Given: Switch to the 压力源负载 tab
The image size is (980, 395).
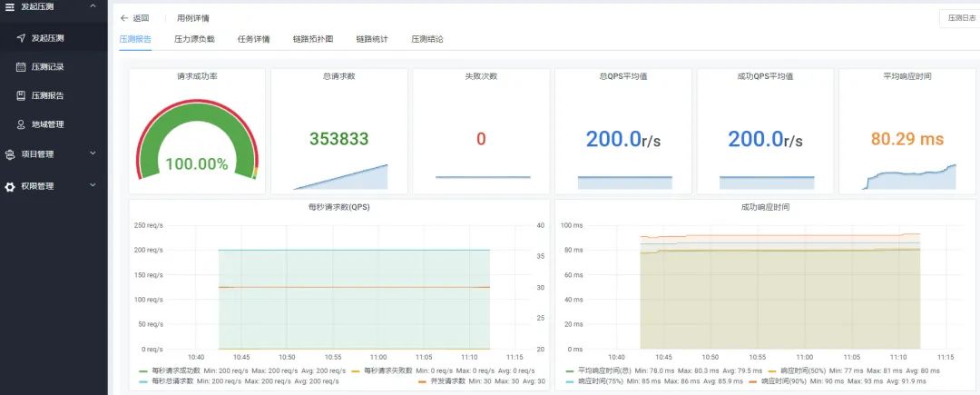Looking at the screenshot, I should tap(194, 39).
